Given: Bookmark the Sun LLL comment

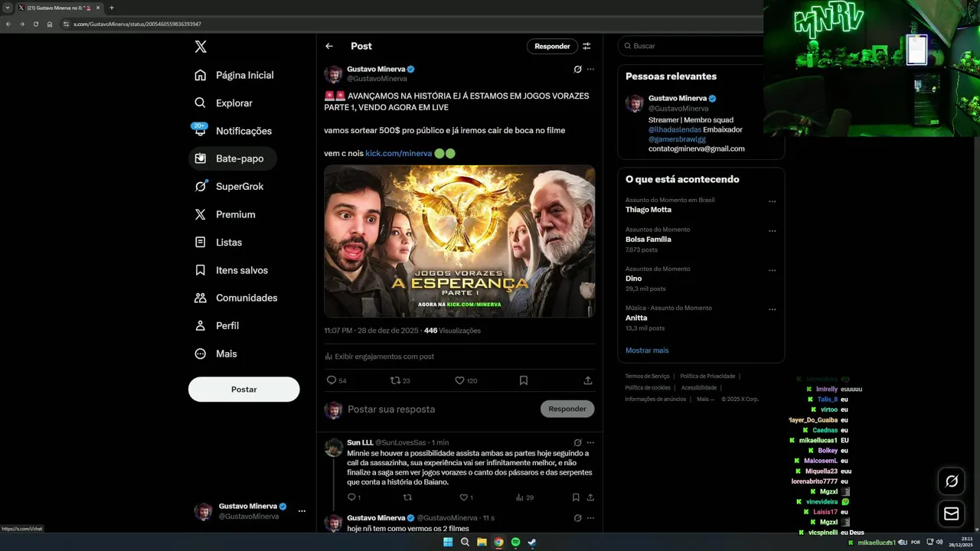Looking at the screenshot, I should click(576, 497).
